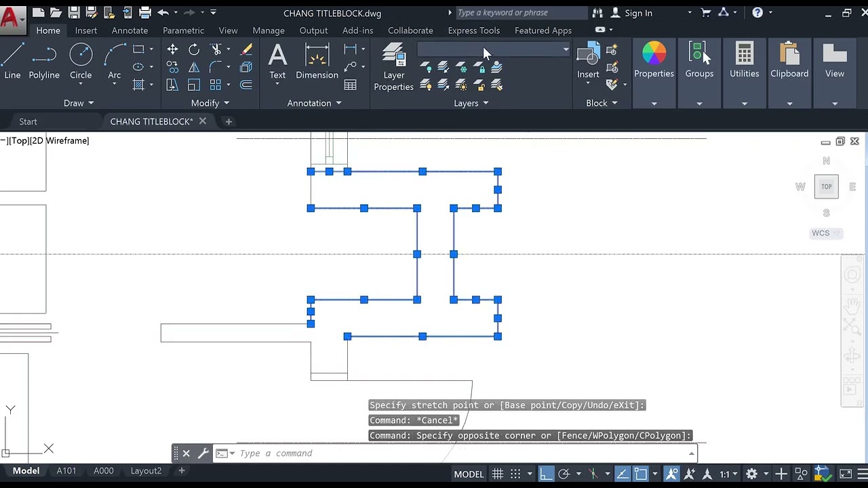This screenshot has width=868, height=488.
Task: Toggle Object Snap Tracking in status bar
Action: [x=623, y=474]
